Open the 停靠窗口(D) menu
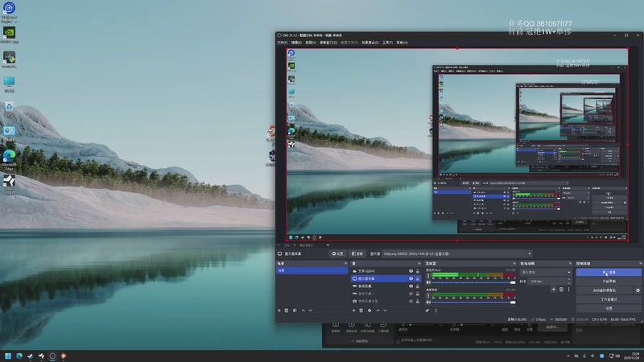 point(328,43)
